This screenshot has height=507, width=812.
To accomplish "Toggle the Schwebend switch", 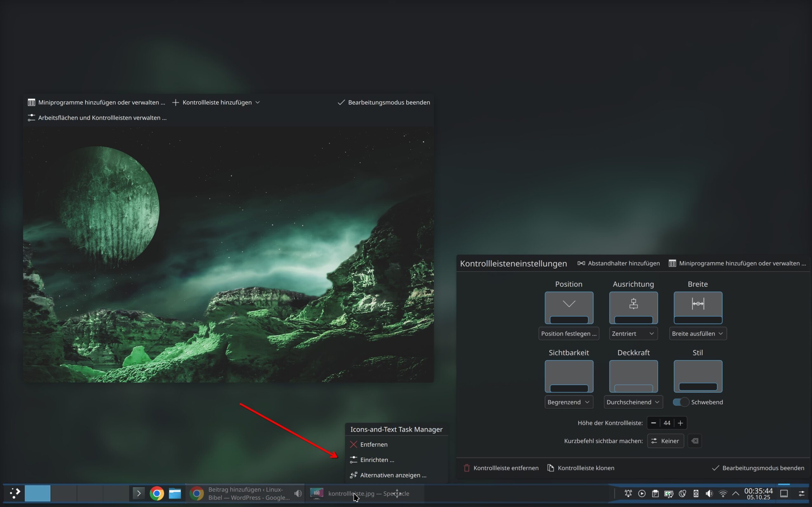I will (x=681, y=402).
